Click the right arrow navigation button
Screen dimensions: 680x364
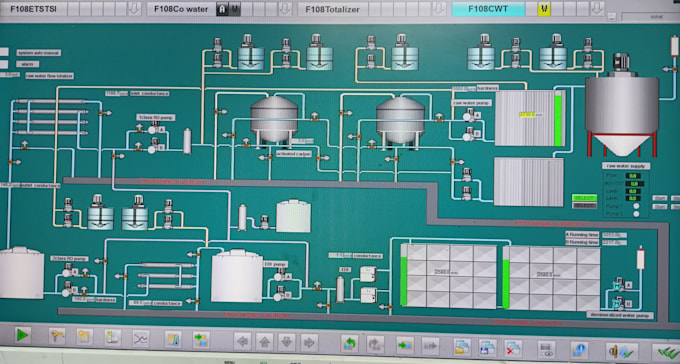(x=309, y=342)
